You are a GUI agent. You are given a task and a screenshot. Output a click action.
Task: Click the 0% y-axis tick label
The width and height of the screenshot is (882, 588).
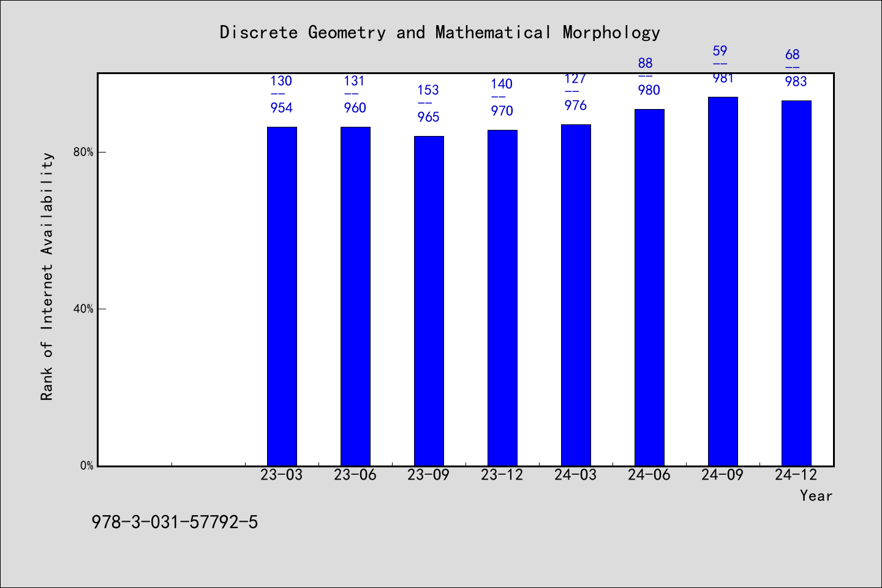coord(86,466)
